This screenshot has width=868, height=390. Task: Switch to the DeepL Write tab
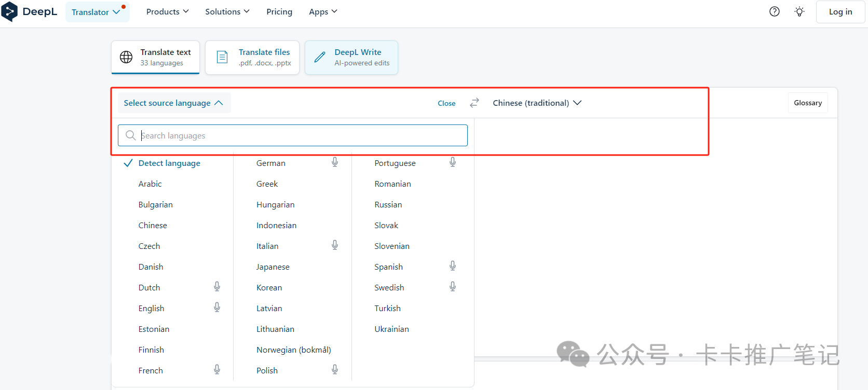click(351, 57)
